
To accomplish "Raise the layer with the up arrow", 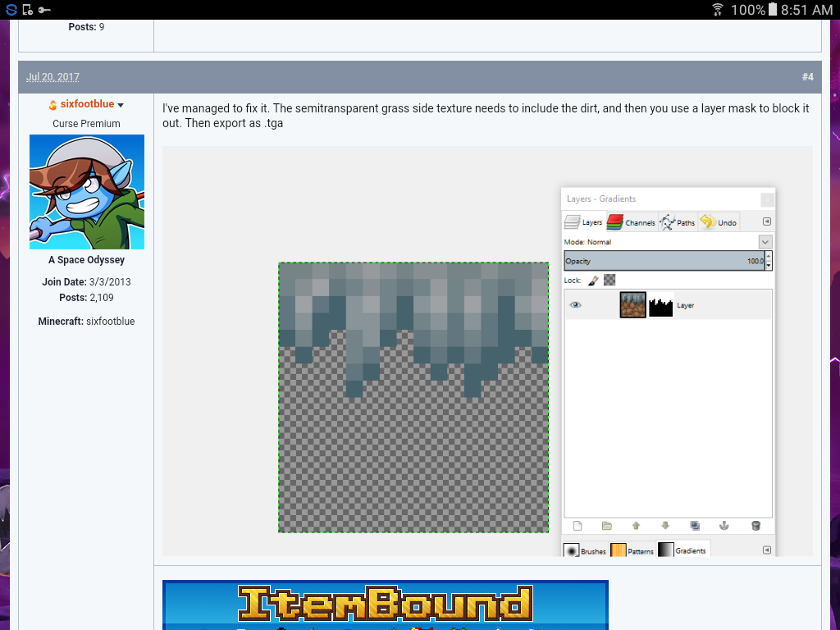I will tap(636, 526).
